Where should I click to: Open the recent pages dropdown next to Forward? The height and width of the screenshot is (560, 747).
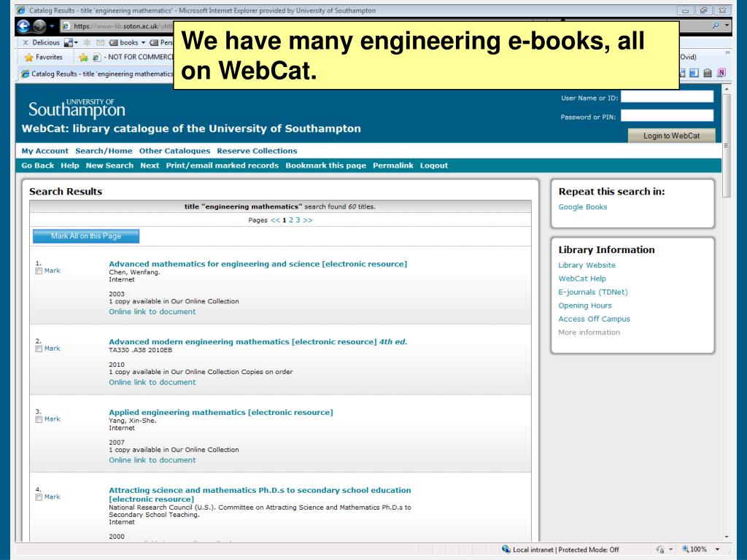(52, 26)
